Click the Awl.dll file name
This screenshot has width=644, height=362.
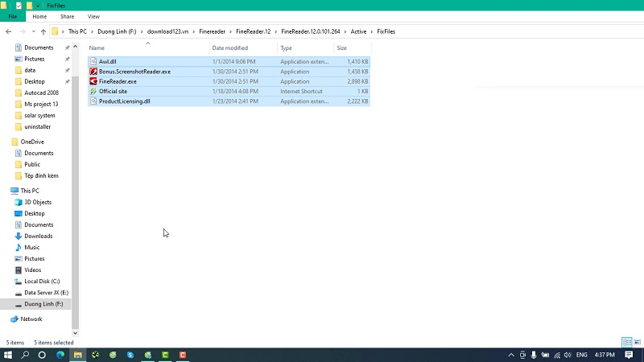[x=108, y=62]
